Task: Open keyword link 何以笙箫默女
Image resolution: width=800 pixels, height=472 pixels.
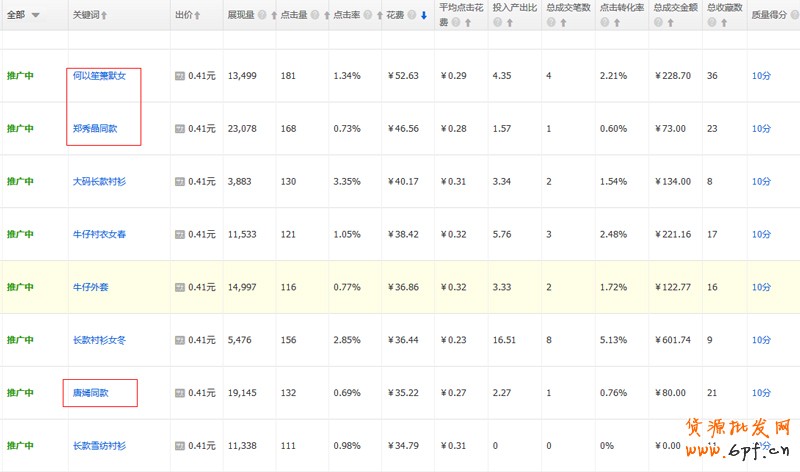Action: pos(99,76)
